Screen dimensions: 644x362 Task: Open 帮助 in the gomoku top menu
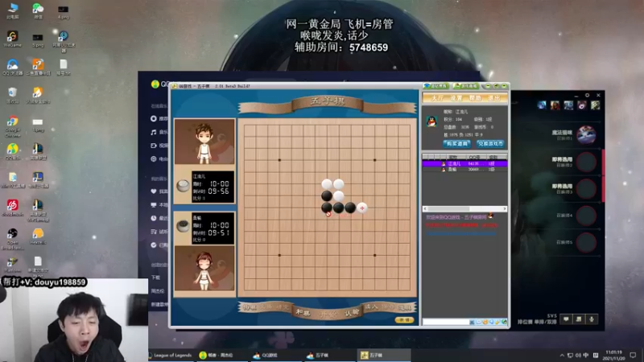click(x=475, y=97)
